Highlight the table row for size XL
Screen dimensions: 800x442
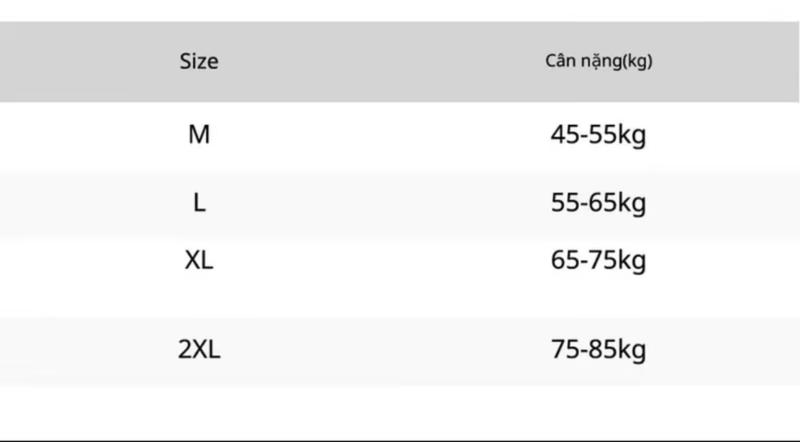(x=400, y=261)
